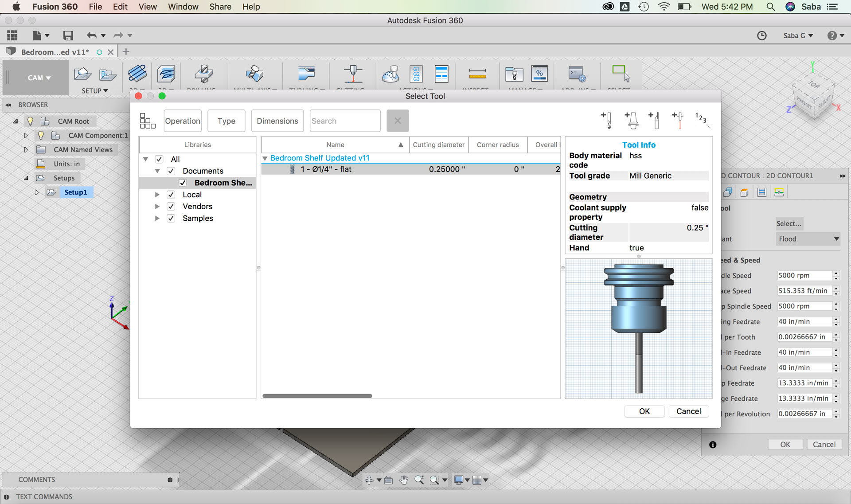Expand the Vendors library tree
The image size is (851, 504).
click(x=157, y=207)
